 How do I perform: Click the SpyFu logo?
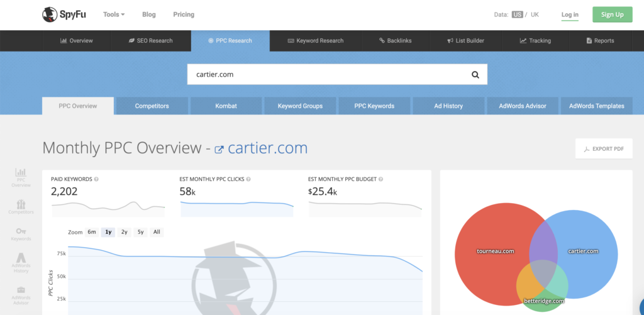(64, 14)
